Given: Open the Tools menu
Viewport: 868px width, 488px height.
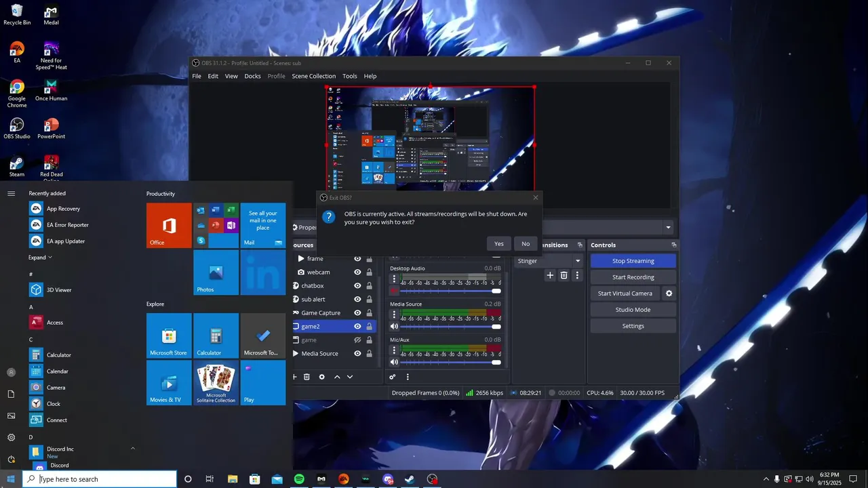Looking at the screenshot, I should 349,76.
